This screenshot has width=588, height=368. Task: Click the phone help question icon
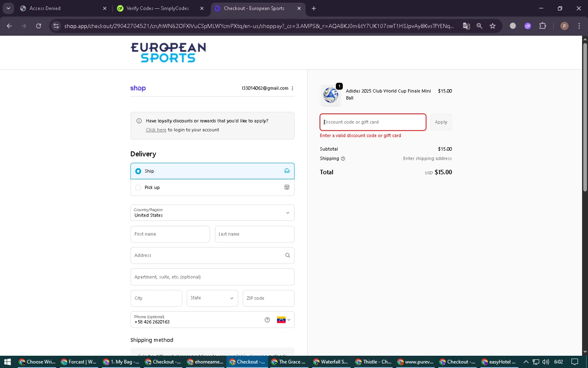(x=267, y=320)
